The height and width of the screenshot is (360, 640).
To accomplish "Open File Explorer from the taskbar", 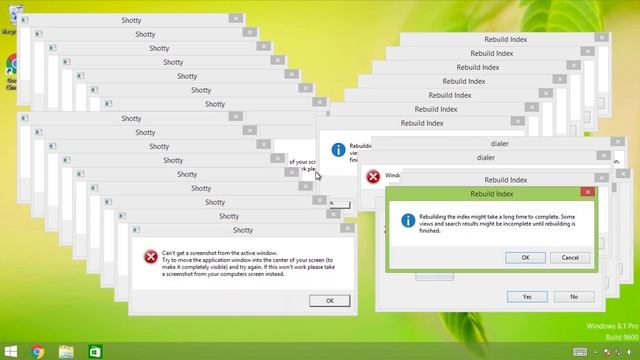I will tap(66, 351).
